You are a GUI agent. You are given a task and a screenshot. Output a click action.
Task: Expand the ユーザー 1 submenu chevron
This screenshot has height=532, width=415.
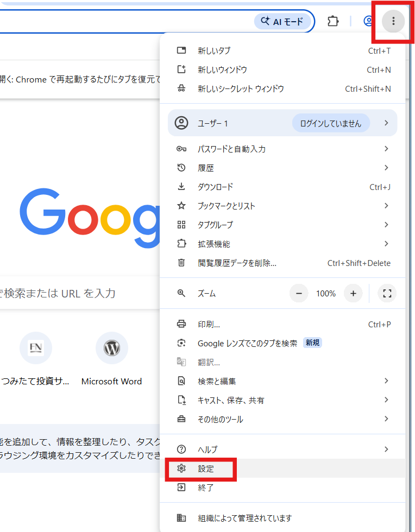(x=386, y=123)
